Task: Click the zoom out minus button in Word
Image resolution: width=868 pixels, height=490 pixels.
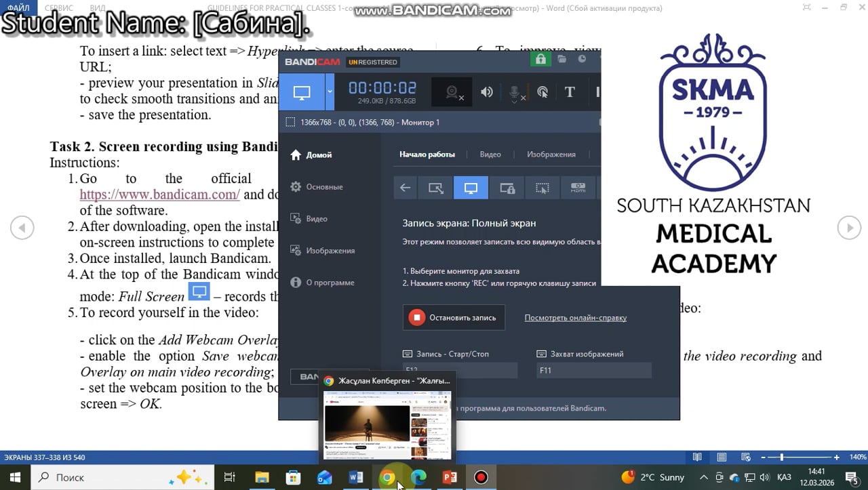Action: coord(764,457)
